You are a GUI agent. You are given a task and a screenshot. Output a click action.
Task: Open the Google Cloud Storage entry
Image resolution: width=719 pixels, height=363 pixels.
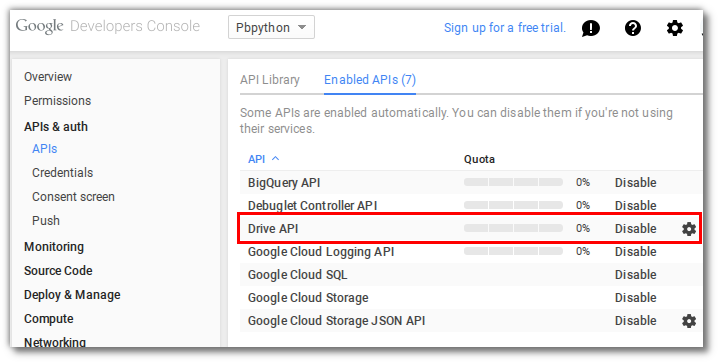click(x=308, y=297)
